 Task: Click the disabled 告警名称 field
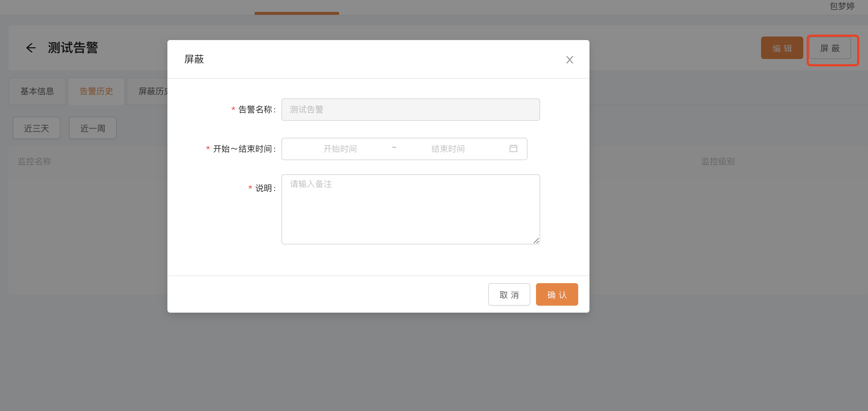[x=410, y=110]
